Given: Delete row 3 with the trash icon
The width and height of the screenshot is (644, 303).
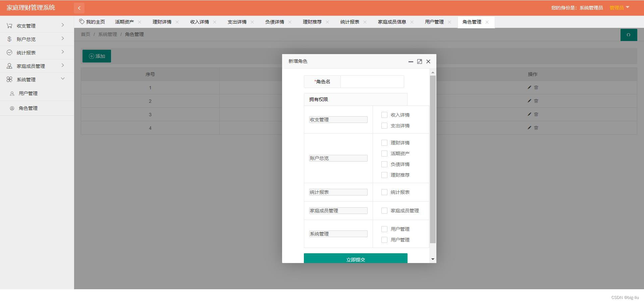Looking at the screenshot, I should point(536,114).
